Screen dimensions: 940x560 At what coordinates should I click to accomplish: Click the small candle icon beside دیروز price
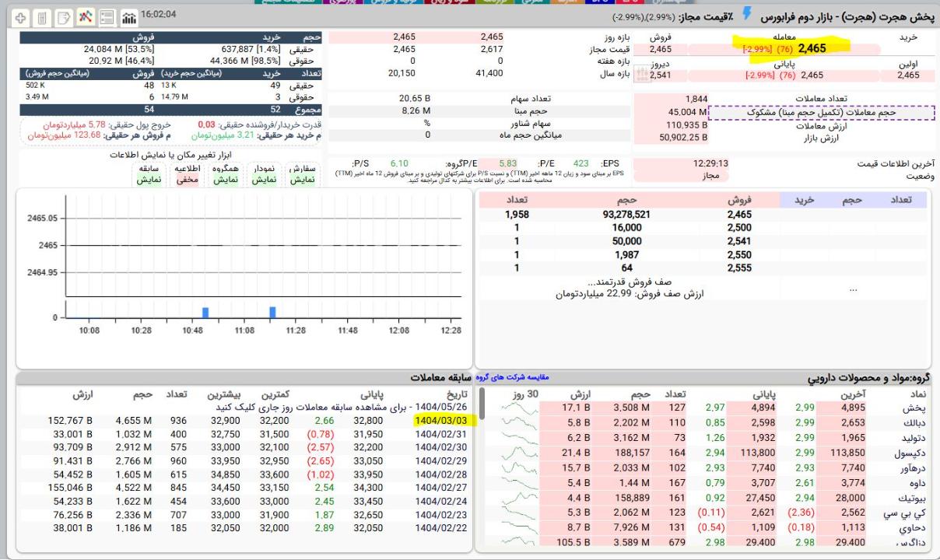pos(642,75)
